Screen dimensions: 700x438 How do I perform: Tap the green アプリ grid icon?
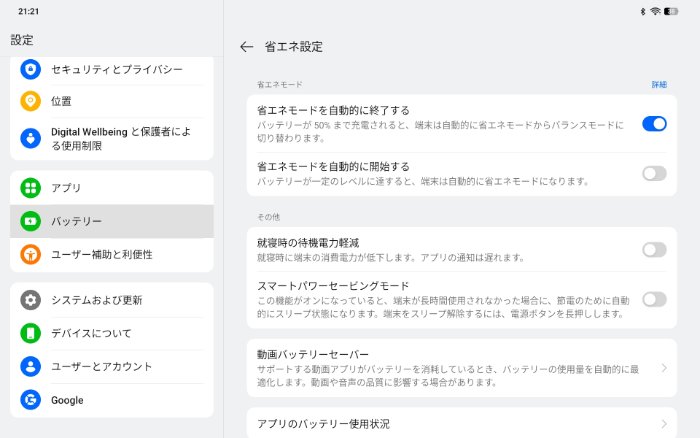pyautogui.click(x=31, y=188)
